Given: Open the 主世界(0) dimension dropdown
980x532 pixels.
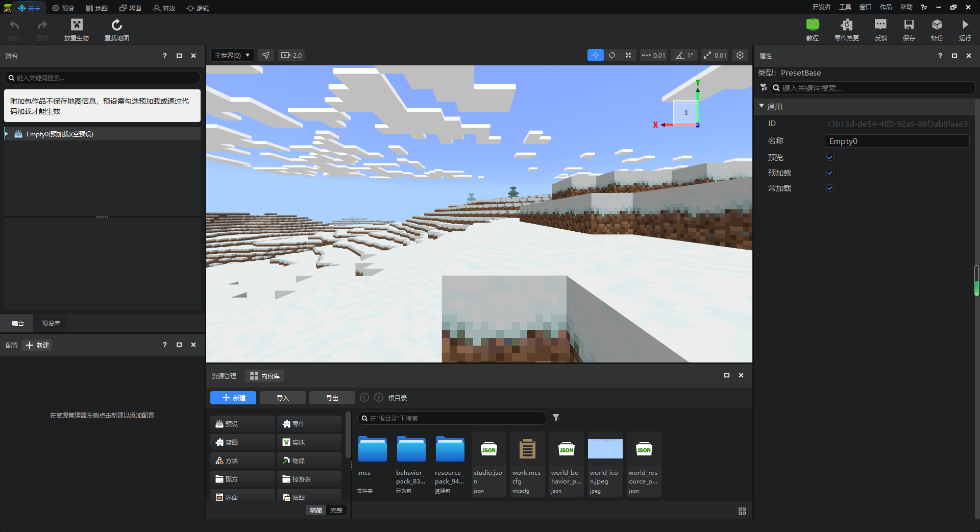Looking at the screenshot, I should coord(232,55).
